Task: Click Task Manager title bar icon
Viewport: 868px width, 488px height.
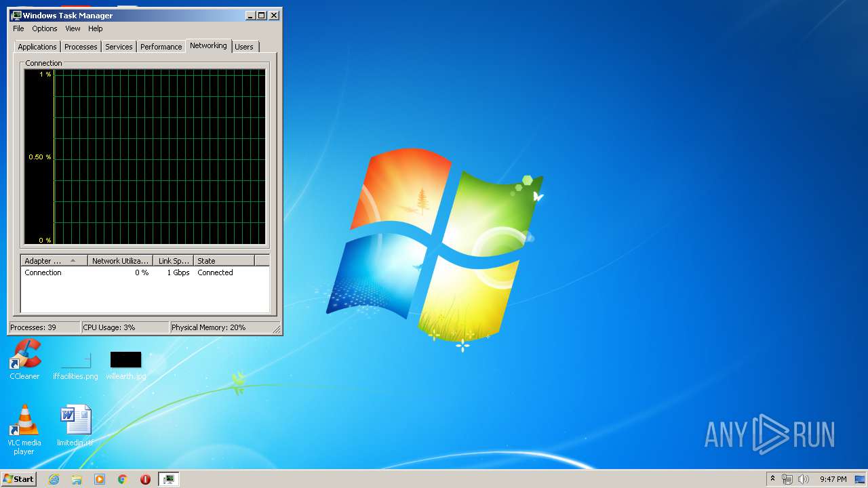Action: [x=16, y=15]
